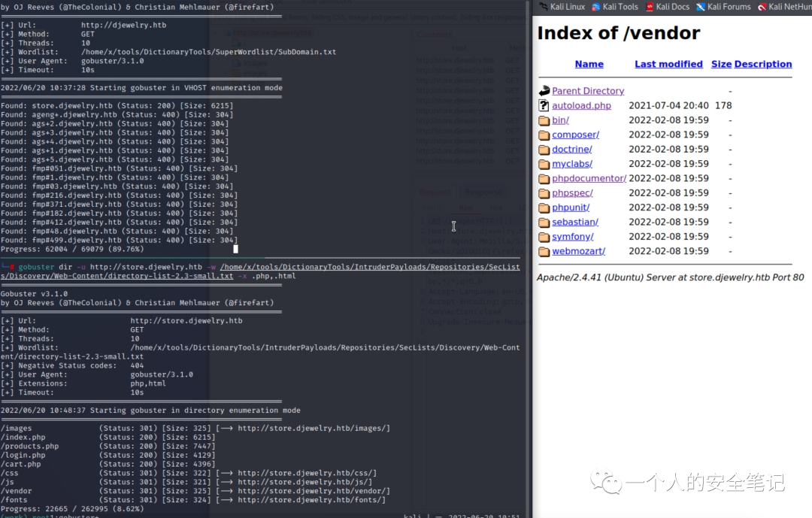Click the folder icon next to composer/
The image size is (812, 518).
tap(544, 135)
